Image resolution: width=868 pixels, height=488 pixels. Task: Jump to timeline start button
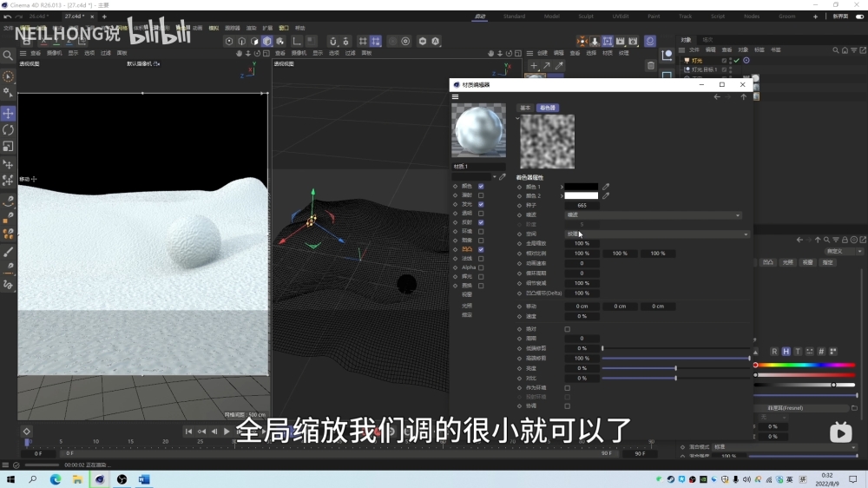(188, 432)
